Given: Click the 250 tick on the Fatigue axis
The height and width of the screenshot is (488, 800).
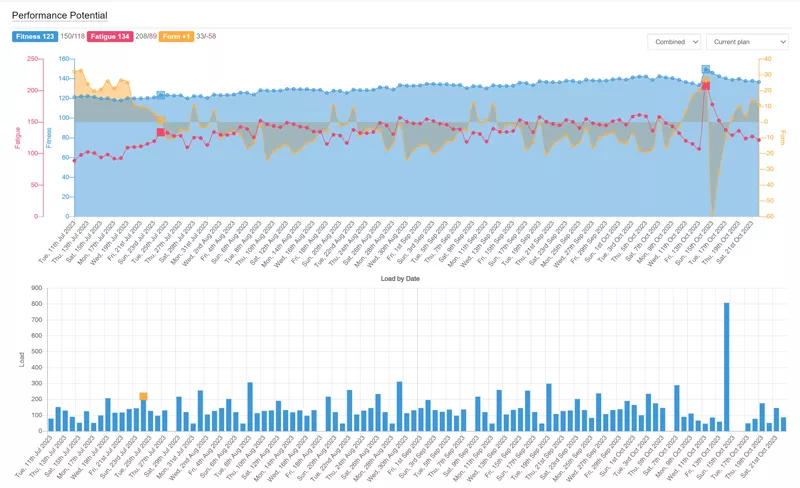Looking at the screenshot, I should pos(32,59).
